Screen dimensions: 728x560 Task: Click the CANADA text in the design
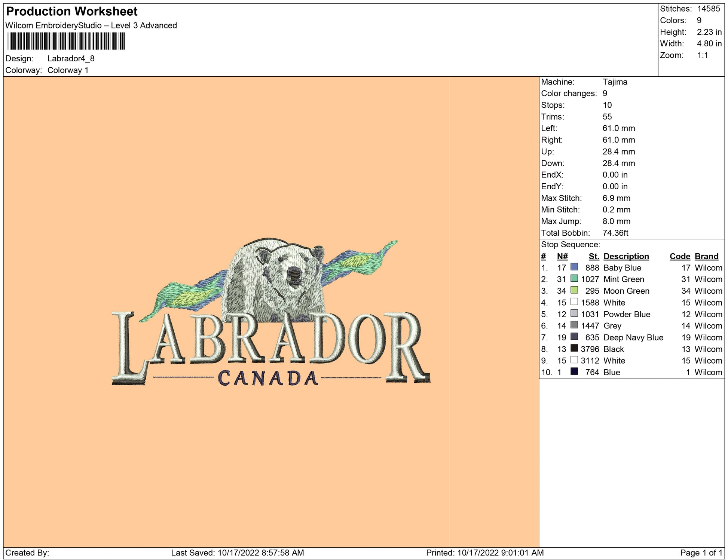pos(267,379)
